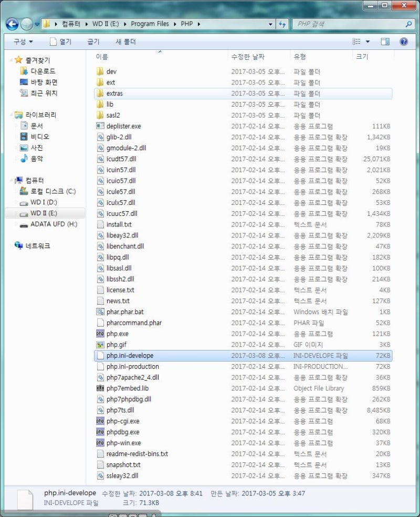Click the ext folder icon
420x517 pixels.
[x=100, y=82]
